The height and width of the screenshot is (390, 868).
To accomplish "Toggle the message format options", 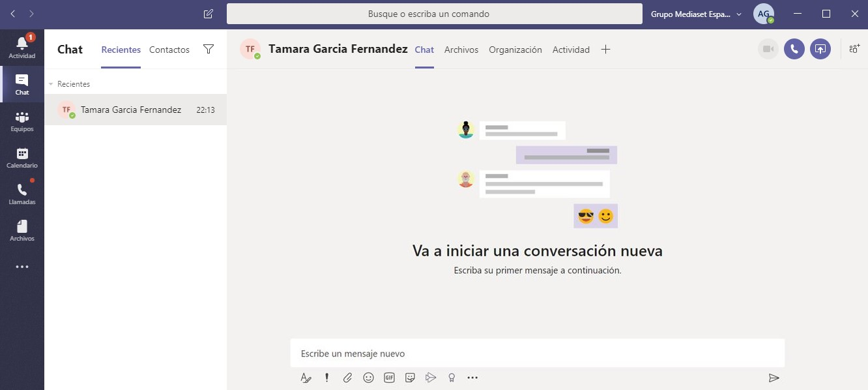I will [x=306, y=378].
